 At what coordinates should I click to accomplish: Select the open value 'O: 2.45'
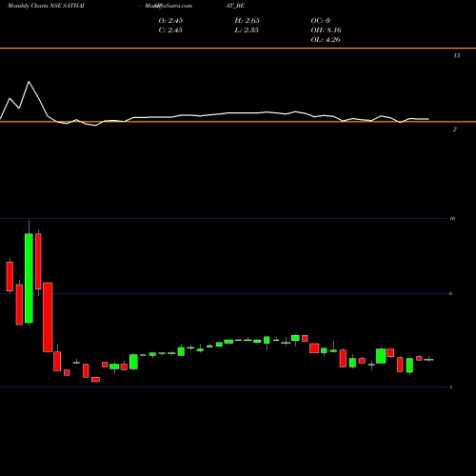[170, 21]
